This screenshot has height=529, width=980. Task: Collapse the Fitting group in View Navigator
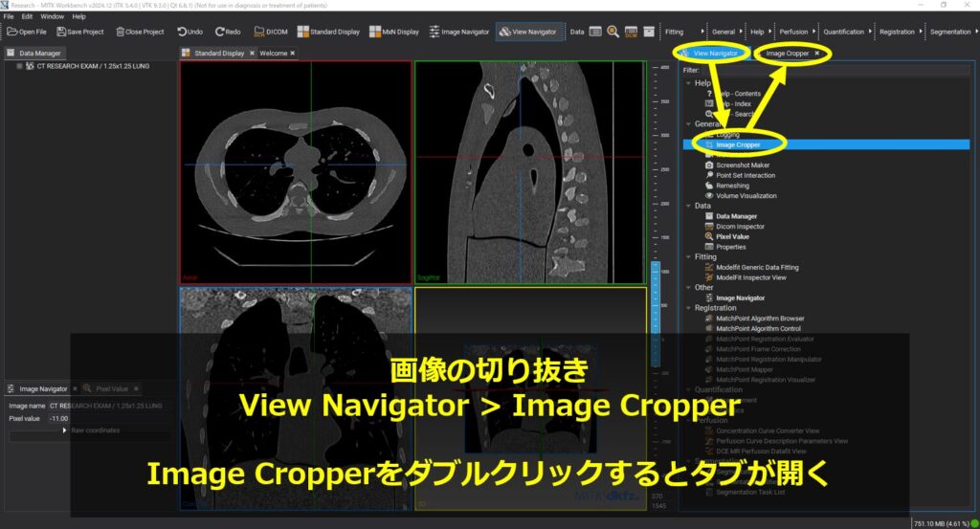coord(689,256)
